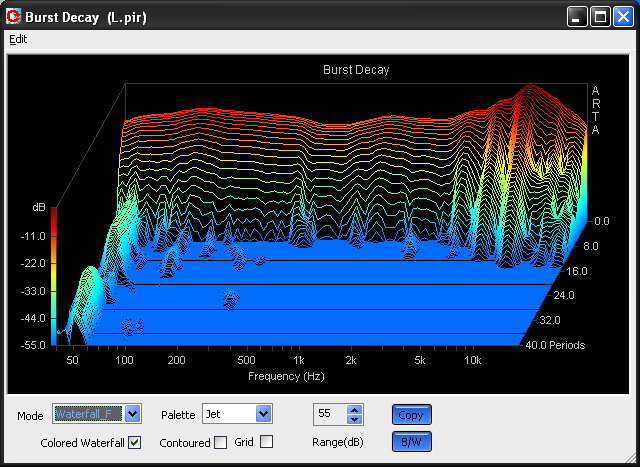Click the 32.0 periods axis label
640x467 pixels.
coord(550,320)
